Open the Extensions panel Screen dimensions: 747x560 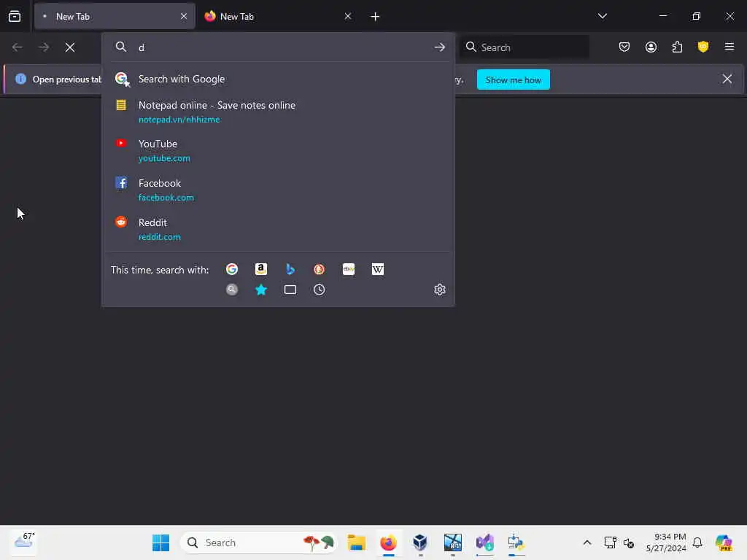(677, 47)
